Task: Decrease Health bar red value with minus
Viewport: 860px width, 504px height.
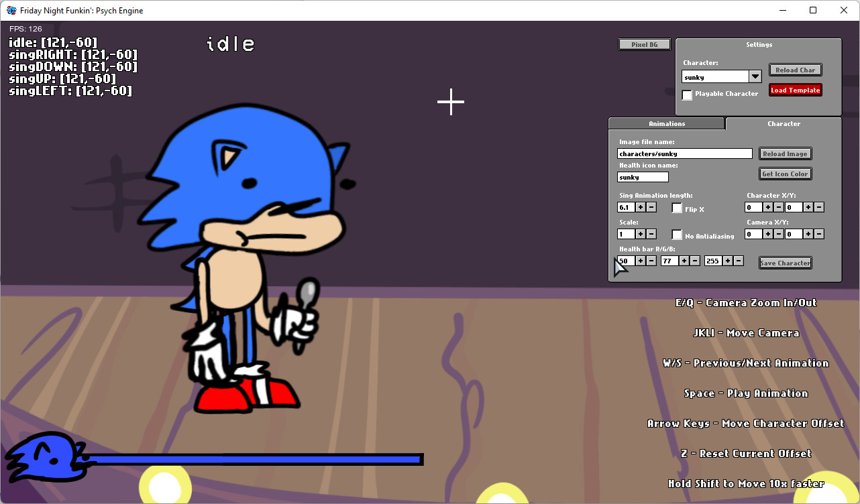Action: (x=651, y=261)
